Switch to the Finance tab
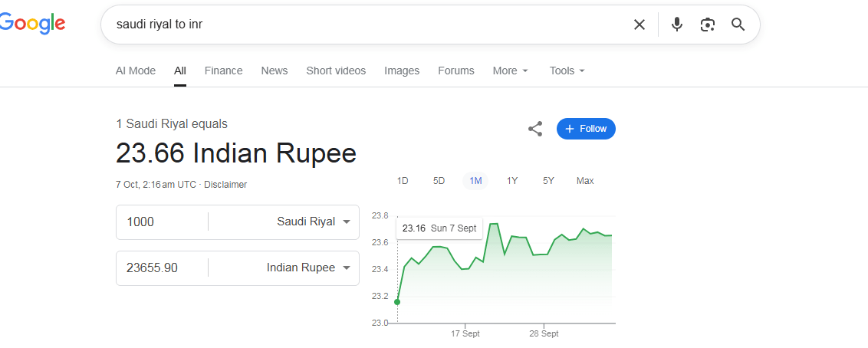The image size is (868, 348). 223,71
